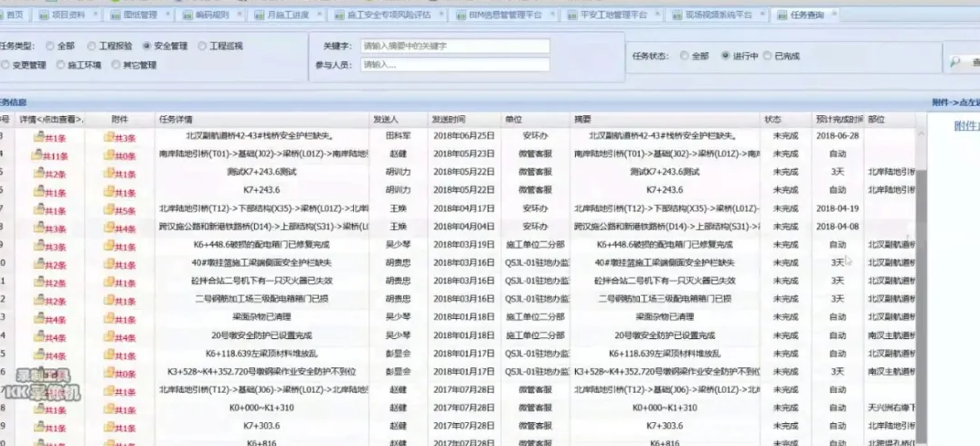Open attachments folder for K3+528~K4+352.720号墩 row
Screen dimensions: 980x446
(x=109, y=372)
